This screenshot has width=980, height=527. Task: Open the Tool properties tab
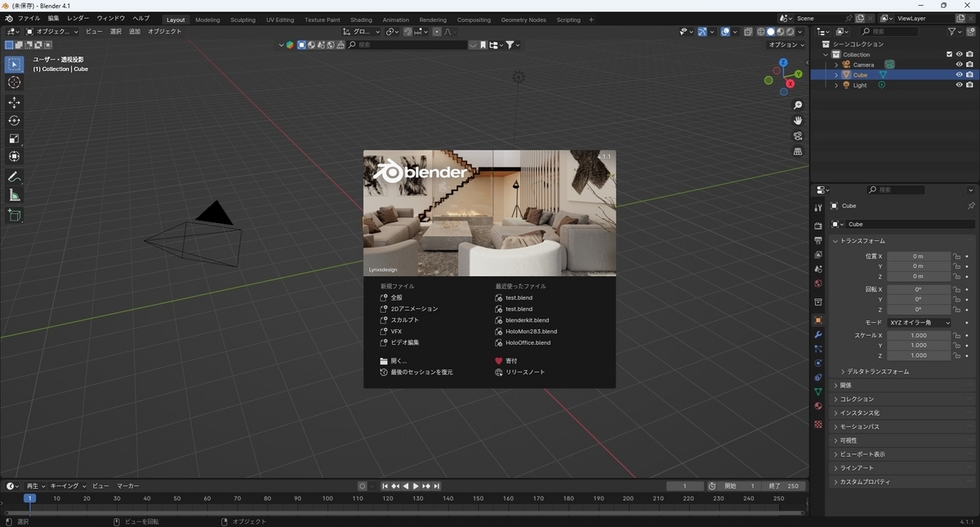tap(817, 208)
